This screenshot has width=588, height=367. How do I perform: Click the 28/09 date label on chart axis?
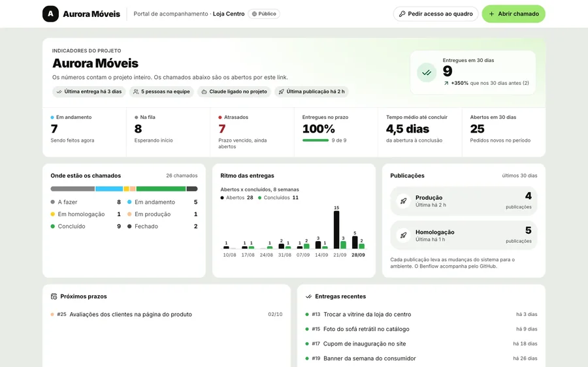[358, 255]
